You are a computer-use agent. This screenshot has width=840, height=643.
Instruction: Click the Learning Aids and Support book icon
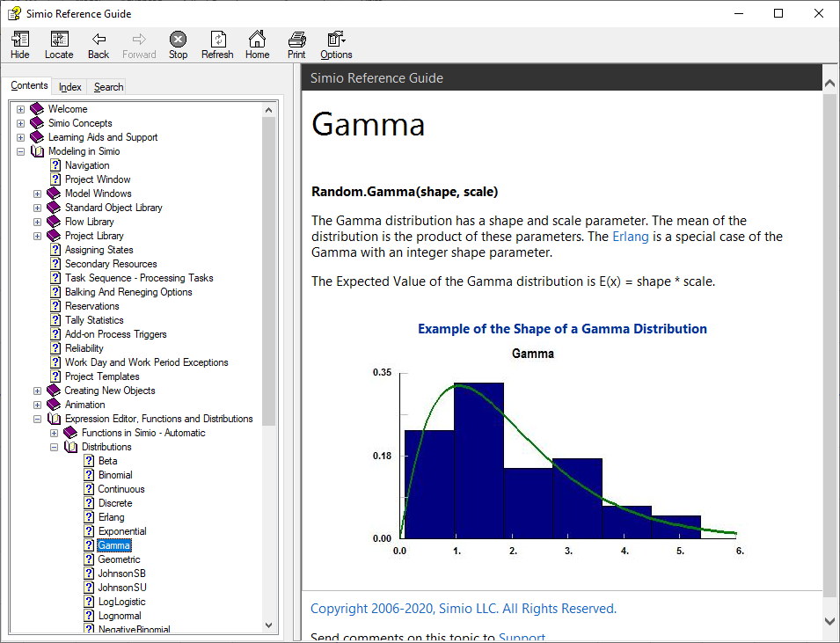point(37,136)
